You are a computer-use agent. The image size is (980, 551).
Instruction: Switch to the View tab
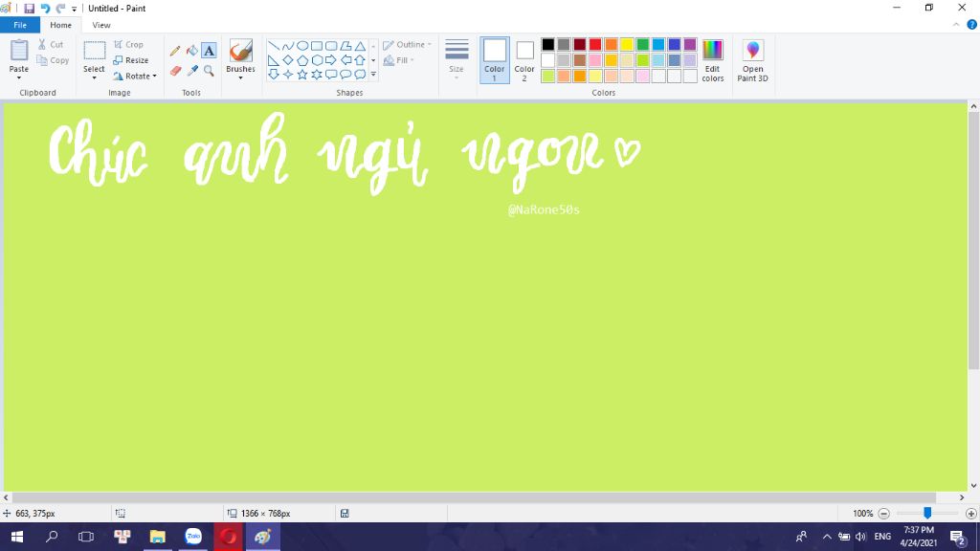pos(100,25)
